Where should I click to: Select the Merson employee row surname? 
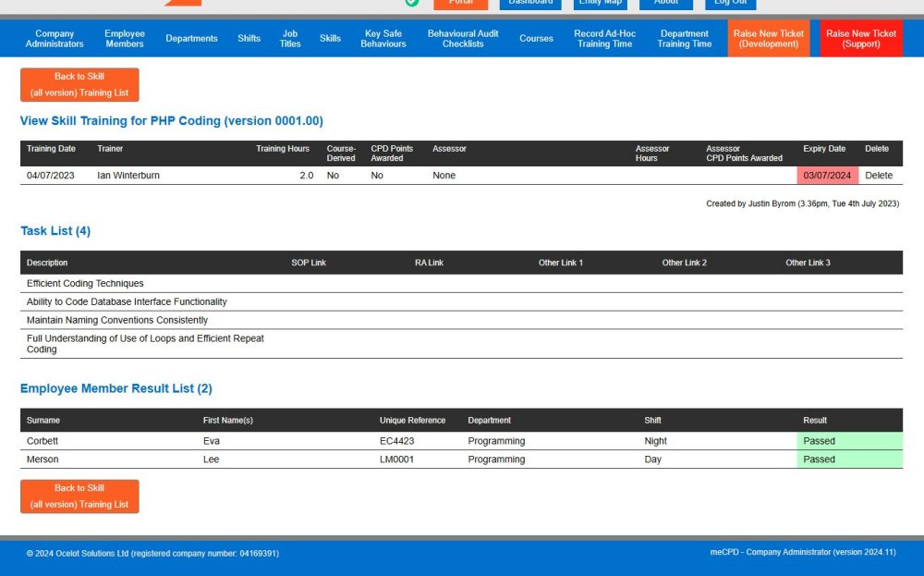click(43, 460)
